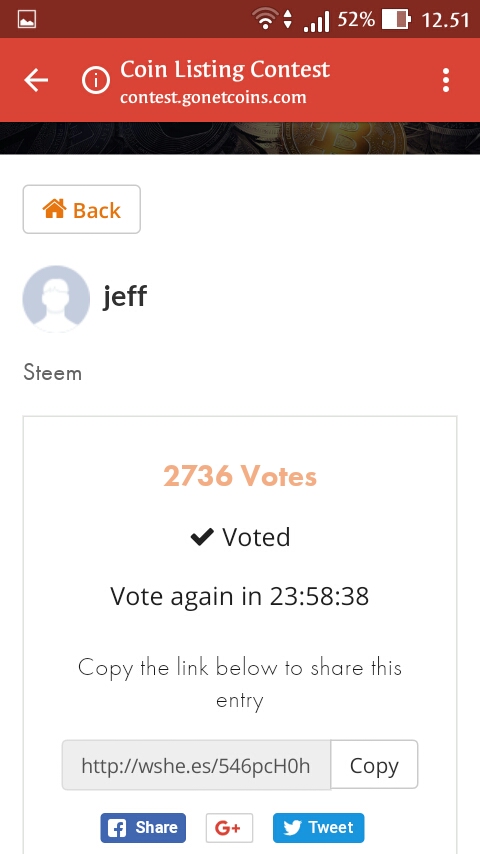Tap jeff's profile avatar
This screenshot has width=480, height=854.
[56, 298]
